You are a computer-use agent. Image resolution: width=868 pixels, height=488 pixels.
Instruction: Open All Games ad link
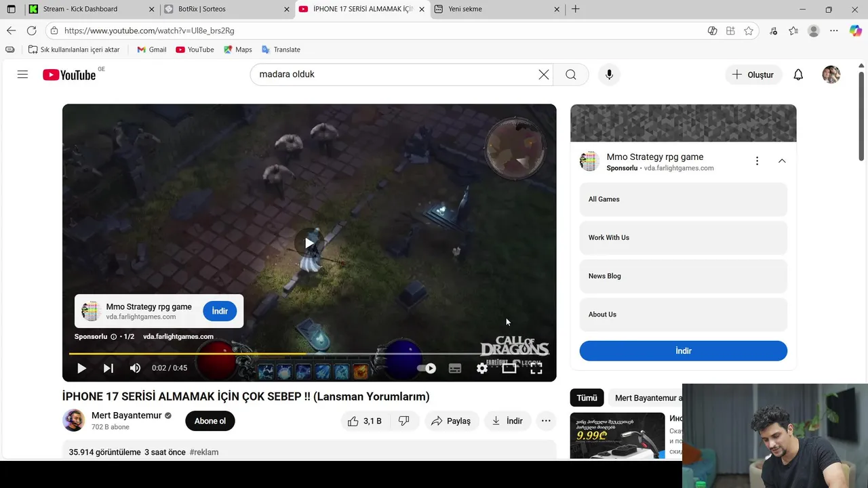(x=683, y=199)
